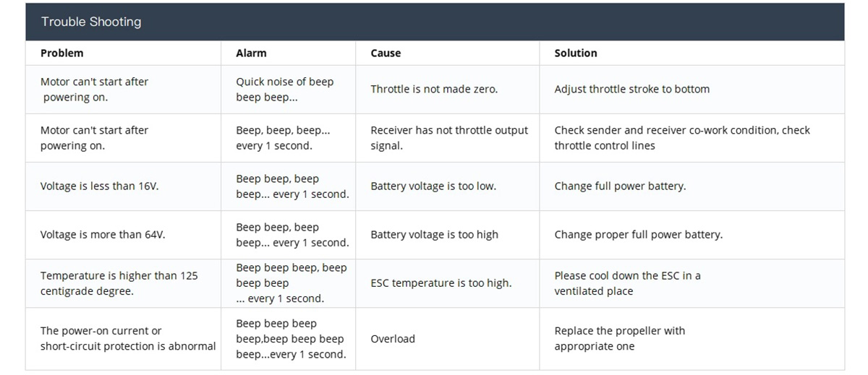
Task: Select "Change proper full power battery" solution
Action: pos(638,235)
